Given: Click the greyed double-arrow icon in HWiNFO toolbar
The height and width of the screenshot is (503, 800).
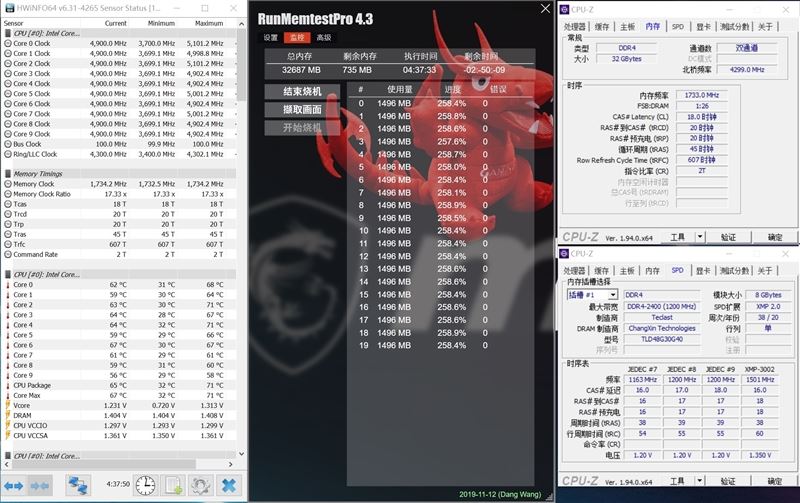Looking at the screenshot, I should [x=40, y=486].
